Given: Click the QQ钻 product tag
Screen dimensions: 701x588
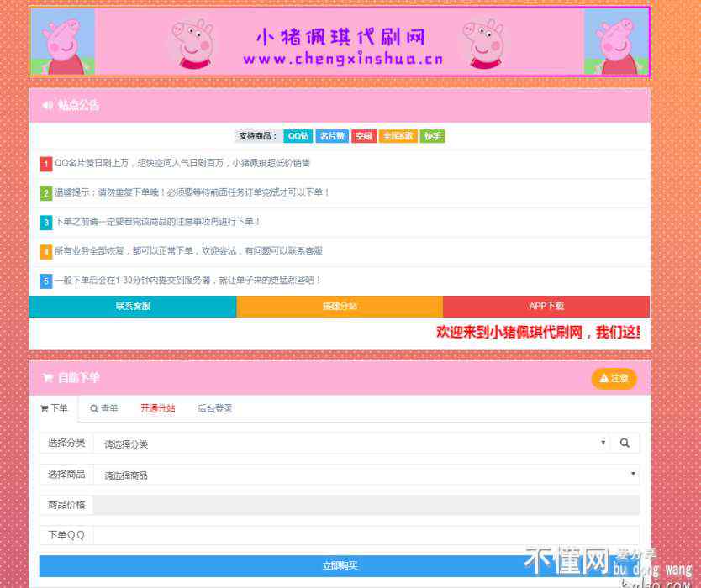Looking at the screenshot, I should [298, 136].
